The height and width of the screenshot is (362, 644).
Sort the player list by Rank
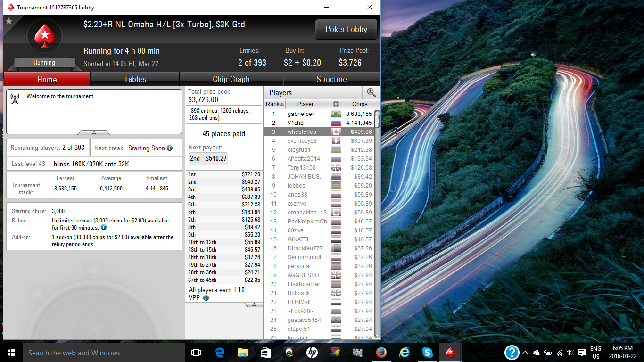pos(275,104)
